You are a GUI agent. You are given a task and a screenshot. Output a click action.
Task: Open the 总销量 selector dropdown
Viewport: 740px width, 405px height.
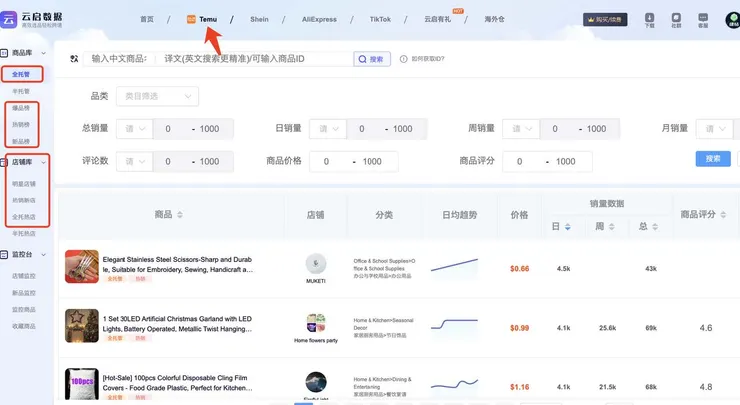[135, 129]
